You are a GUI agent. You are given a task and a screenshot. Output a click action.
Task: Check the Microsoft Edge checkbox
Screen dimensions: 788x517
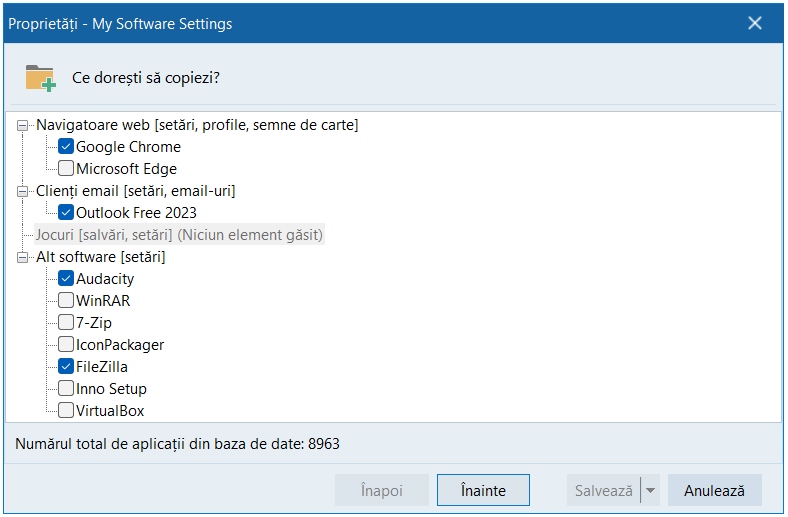pos(66,169)
